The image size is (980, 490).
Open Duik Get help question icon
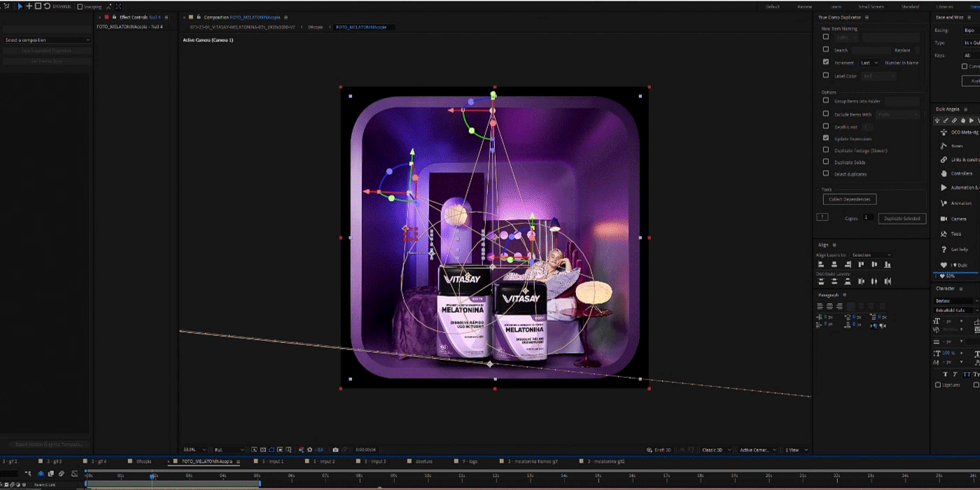pyautogui.click(x=944, y=249)
